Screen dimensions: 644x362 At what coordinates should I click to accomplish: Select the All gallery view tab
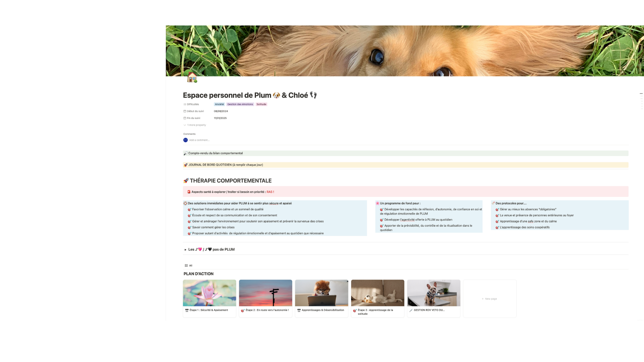click(x=191, y=265)
